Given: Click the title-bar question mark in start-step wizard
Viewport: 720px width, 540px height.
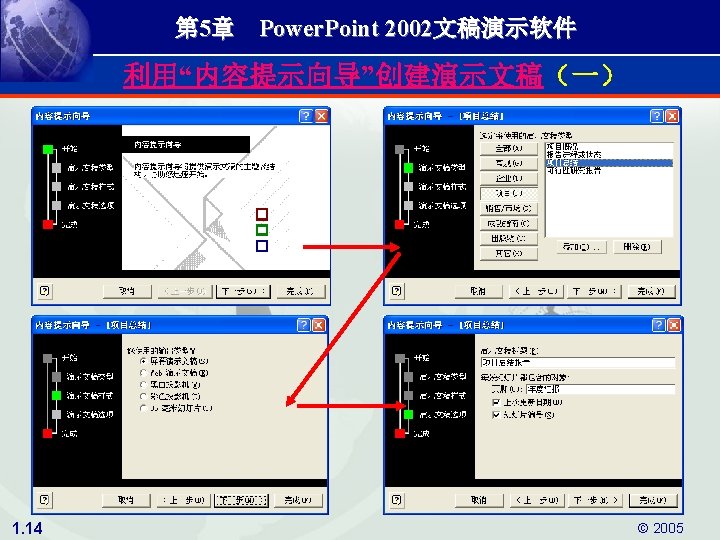Looking at the screenshot, I should [x=305, y=116].
